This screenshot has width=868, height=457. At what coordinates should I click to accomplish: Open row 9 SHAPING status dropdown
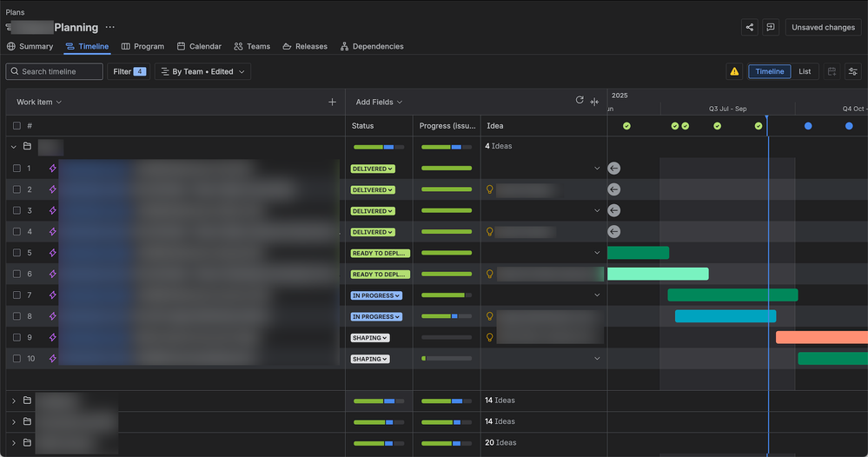(x=370, y=337)
